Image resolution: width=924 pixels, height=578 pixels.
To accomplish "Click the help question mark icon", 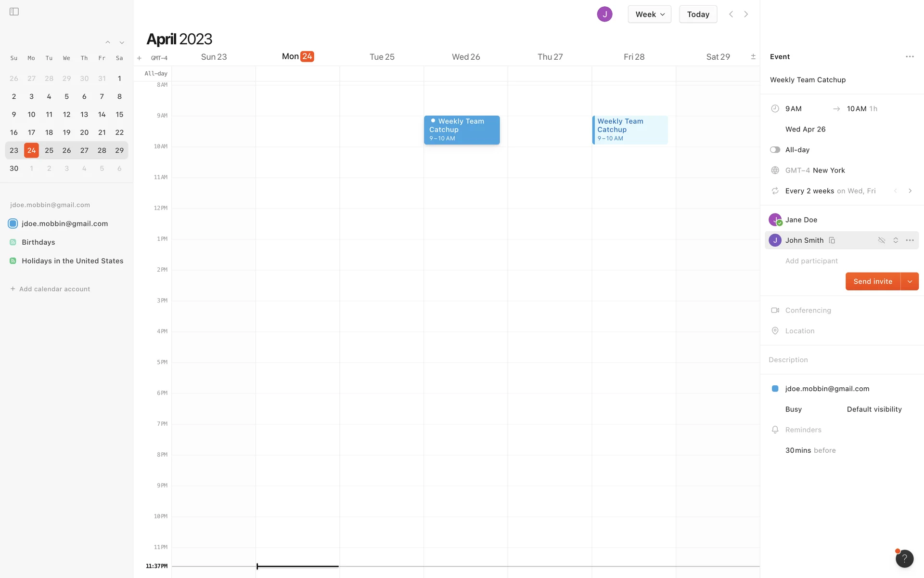I will (904, 558).
